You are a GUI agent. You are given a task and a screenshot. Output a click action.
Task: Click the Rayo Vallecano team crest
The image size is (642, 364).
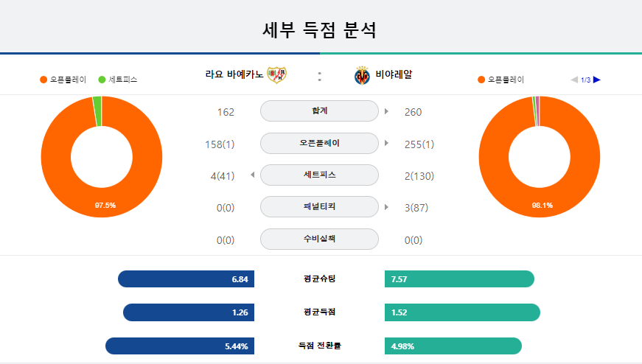pyautogui.click(x=277, y=75)
